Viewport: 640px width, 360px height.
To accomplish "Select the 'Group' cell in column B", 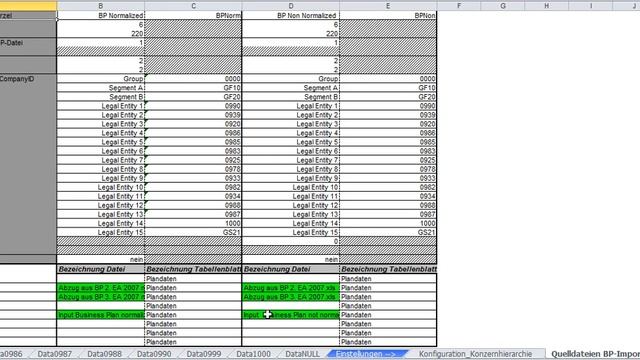I will coord(101,79).
